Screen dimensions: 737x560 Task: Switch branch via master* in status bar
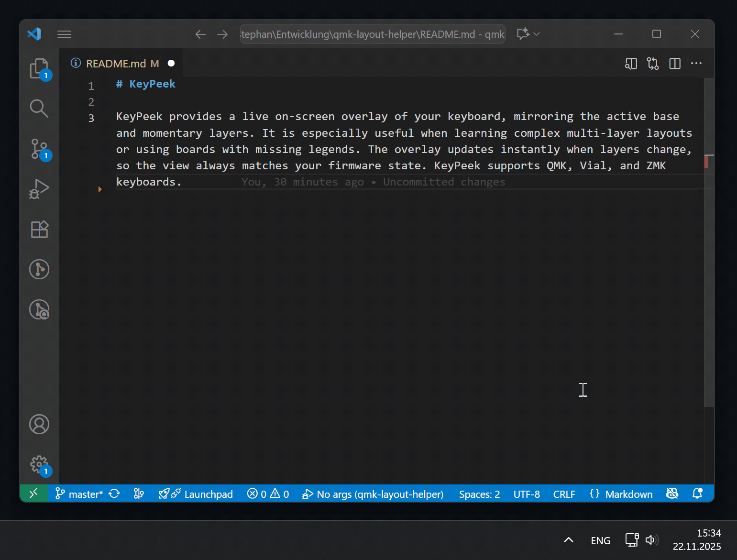79,494
